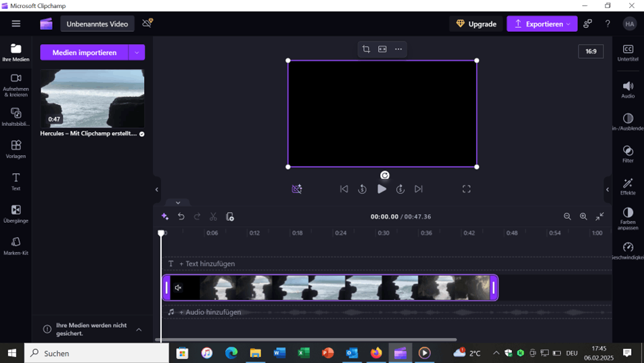Click the duplicate clip icon
644x363 pixels.
(x=230, y=217)
